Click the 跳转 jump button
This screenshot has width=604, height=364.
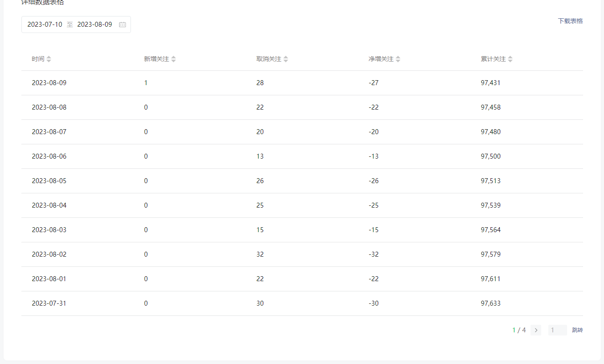577,330
